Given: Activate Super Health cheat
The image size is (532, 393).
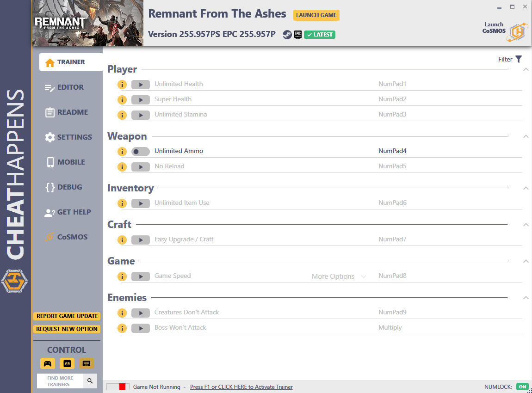Looking at the screenshot, I should point(141,100).
